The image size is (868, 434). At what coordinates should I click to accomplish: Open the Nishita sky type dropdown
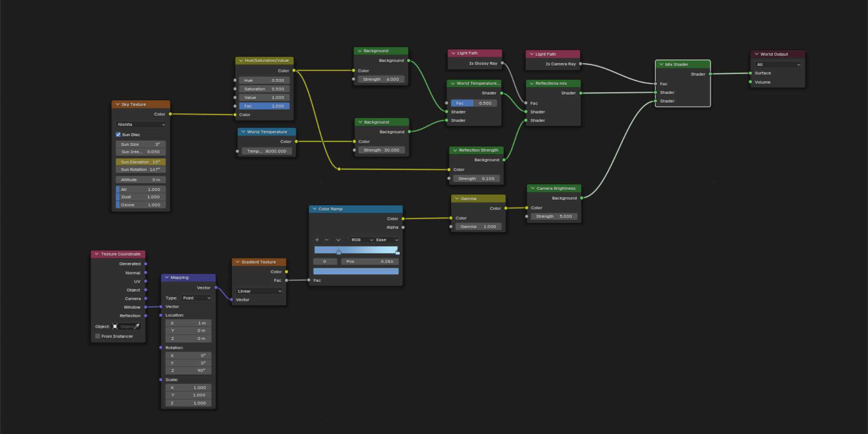click(x=141, y=125)
